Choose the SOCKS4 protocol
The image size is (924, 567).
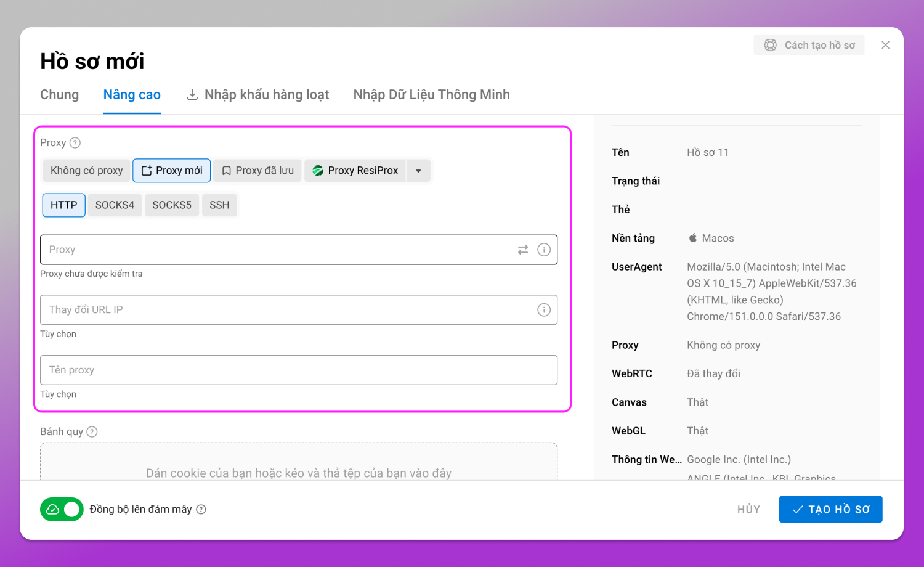(x=115, y=205)
